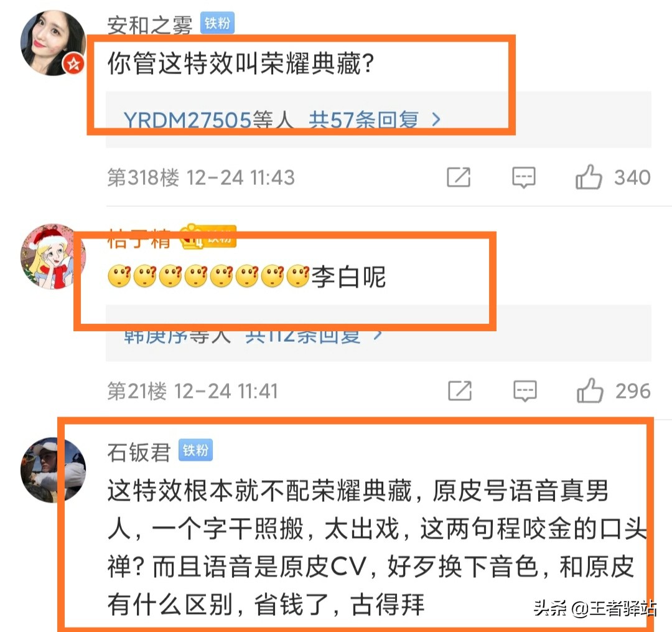Expand 共57条回复 replies
Viewport: 672px width, 632px height.
click(x=375, y=120)
